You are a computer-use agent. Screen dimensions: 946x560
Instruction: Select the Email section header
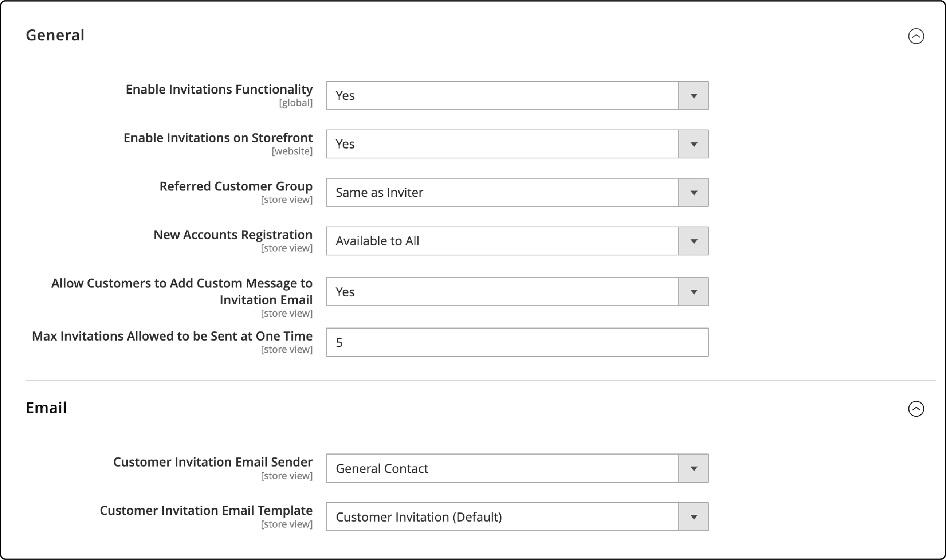pos(46,408)
